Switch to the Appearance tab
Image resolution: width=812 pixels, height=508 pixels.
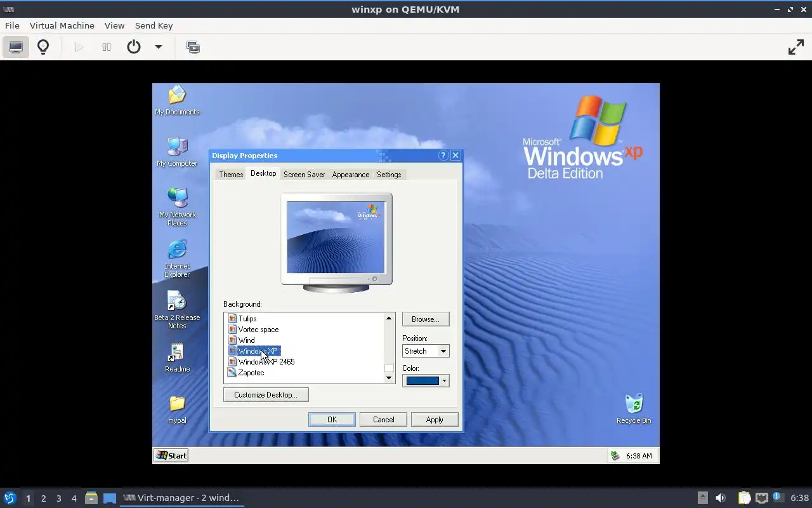(x=351, y=175)
